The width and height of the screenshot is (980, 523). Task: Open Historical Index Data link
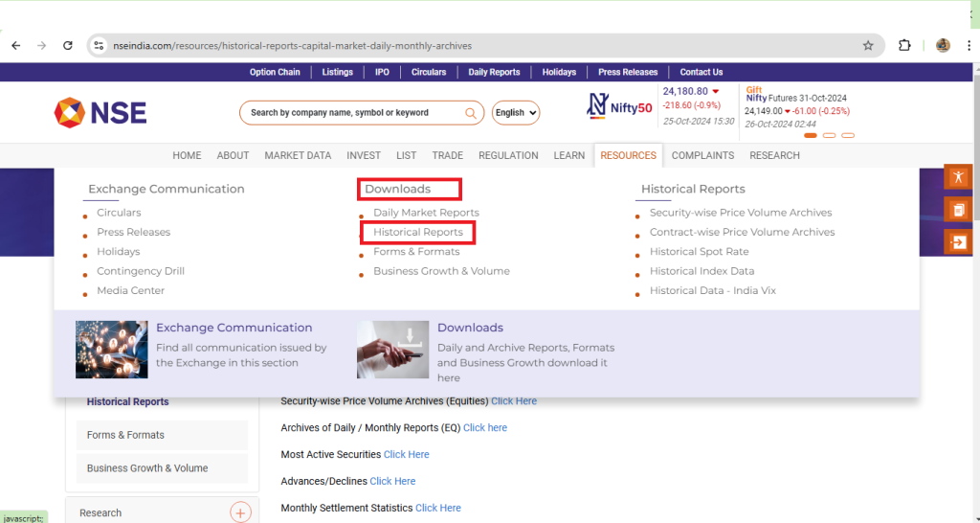click(702, 271)
